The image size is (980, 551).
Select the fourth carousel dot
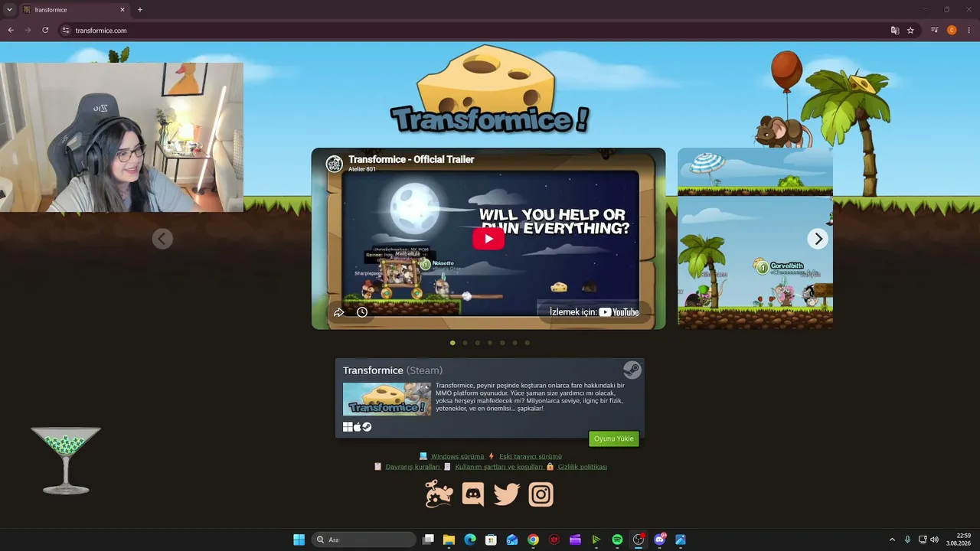(490, 343)
